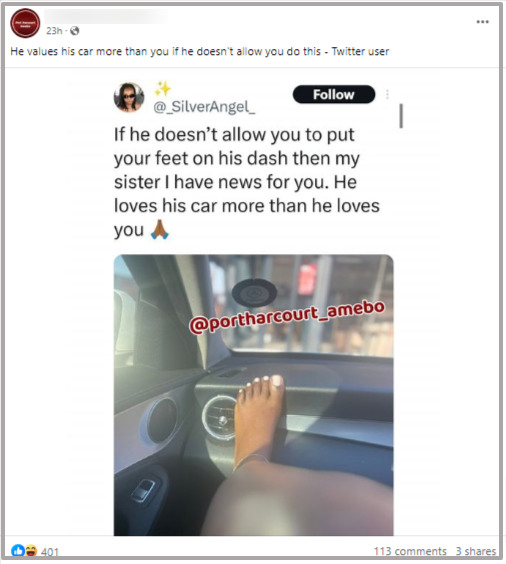Click the Haha reaction emoji icon
Screen dimensions: 506x564
point(31,551)
